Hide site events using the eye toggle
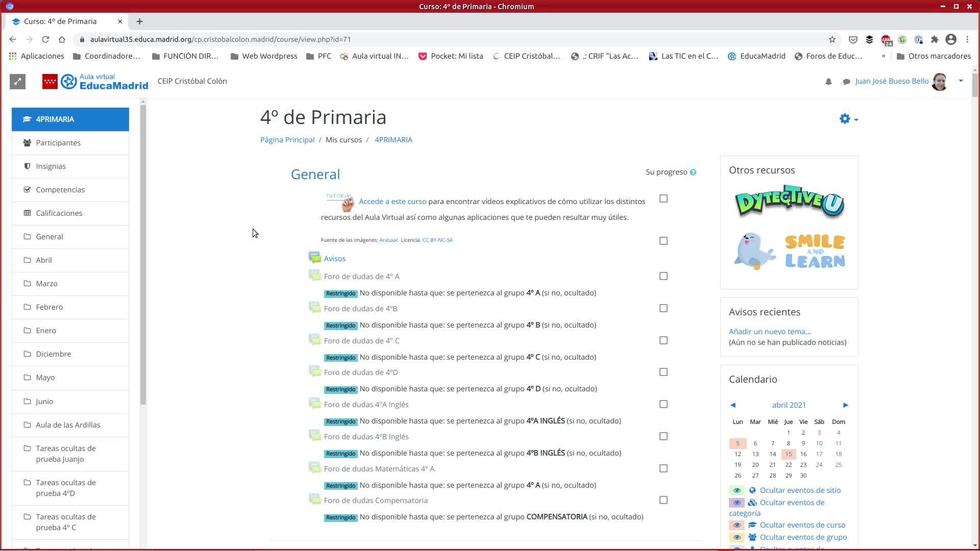Screen dimensions: 980x551 (x=737, y=490)
